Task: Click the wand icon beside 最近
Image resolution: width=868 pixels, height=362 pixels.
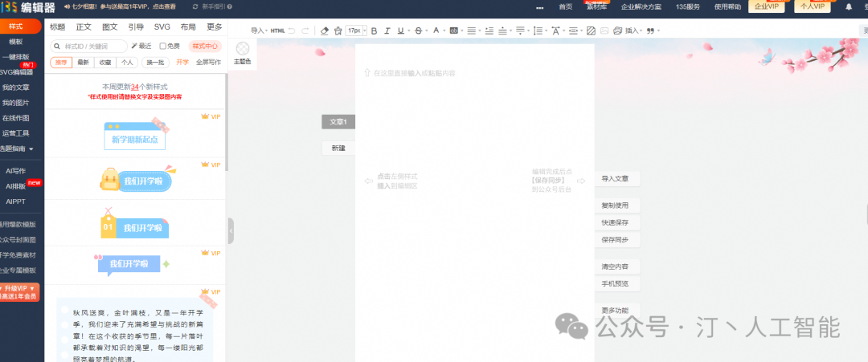Action: (134, 46)
